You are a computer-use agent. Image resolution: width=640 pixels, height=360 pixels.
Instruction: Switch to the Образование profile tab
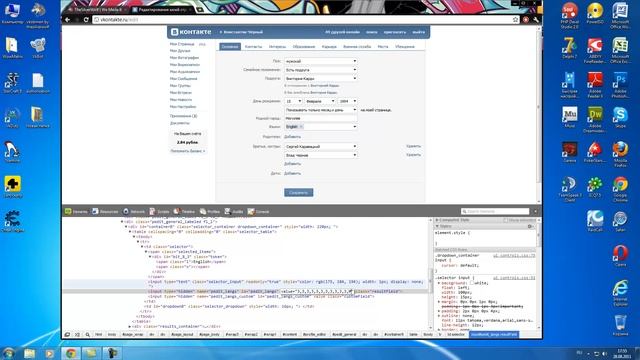[304, 47]
